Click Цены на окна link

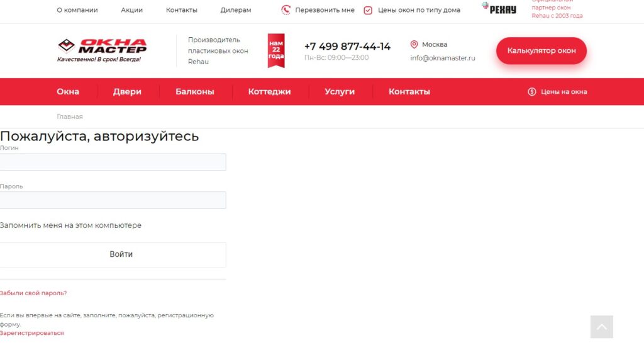click(563, 92)
